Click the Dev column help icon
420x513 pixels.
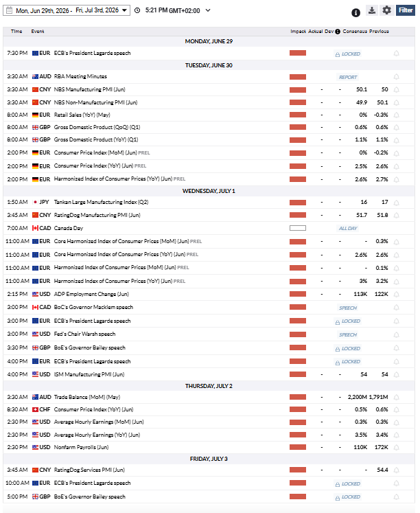(338, 32)
